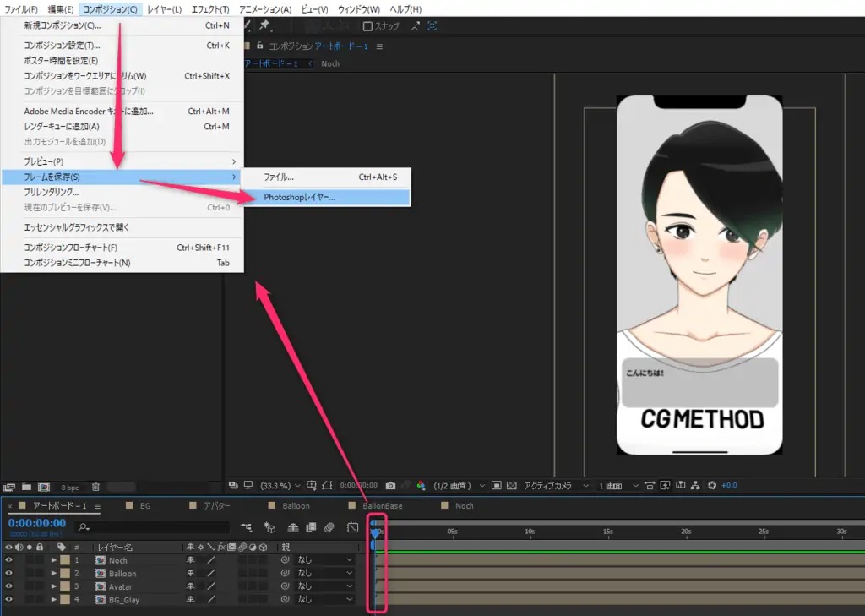
Task: Switch to the BallonBase timeline tab
Action: coord(382,506)
